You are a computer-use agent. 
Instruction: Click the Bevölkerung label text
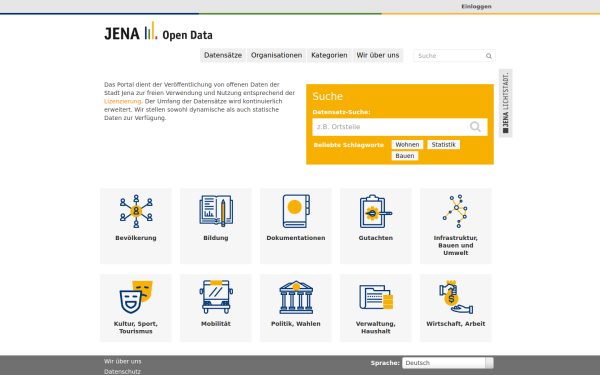[x=136, y=238]
